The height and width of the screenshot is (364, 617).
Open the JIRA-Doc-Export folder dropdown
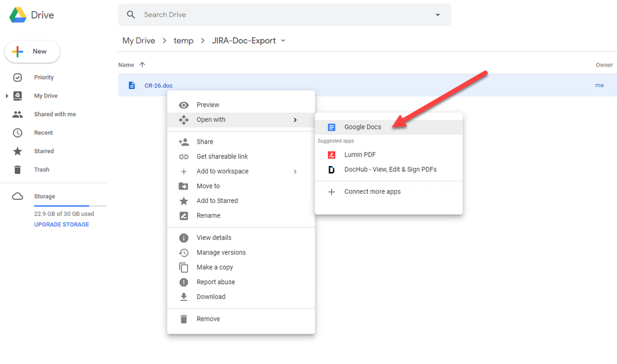click(x=283, y=39)
